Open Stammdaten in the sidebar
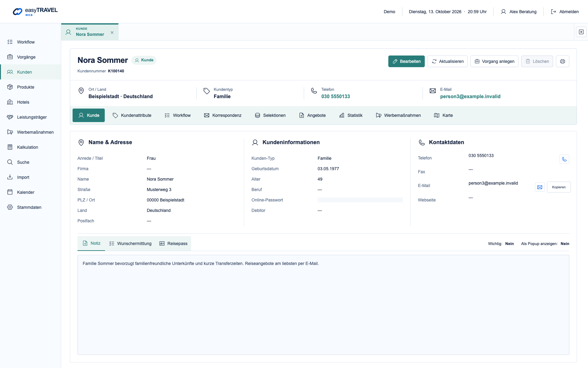 tap(30, 207)
